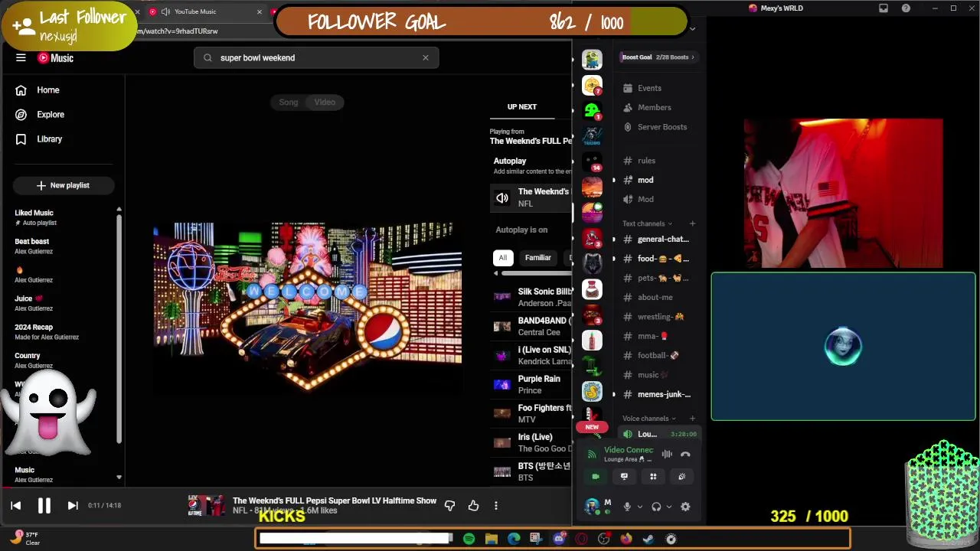Open headphone output device dropdown
Viewport: 980px width, 551px height.
pyautogui.click(x=669, y=507)
